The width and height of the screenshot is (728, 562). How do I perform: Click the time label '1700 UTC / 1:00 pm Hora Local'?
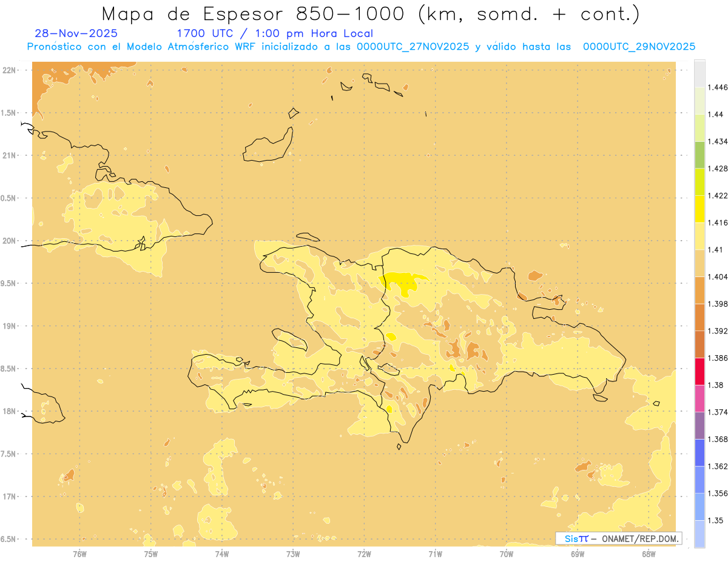275,34
